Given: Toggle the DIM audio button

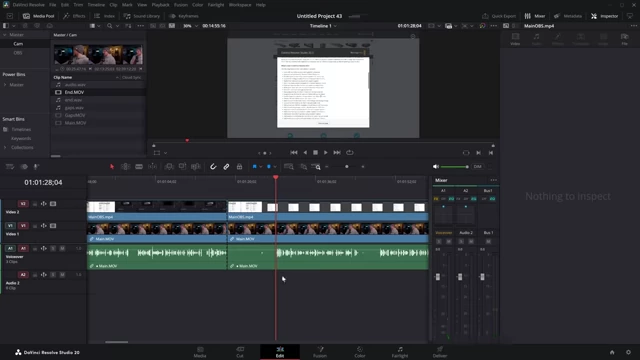Looking at the screenshot, I should click(x=477, y=167).
